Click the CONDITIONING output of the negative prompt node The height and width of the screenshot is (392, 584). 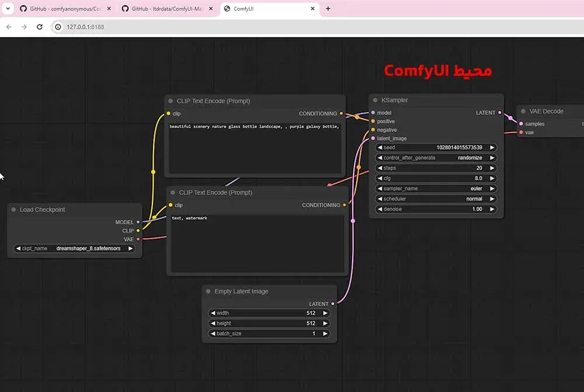[x=345, y=205]
